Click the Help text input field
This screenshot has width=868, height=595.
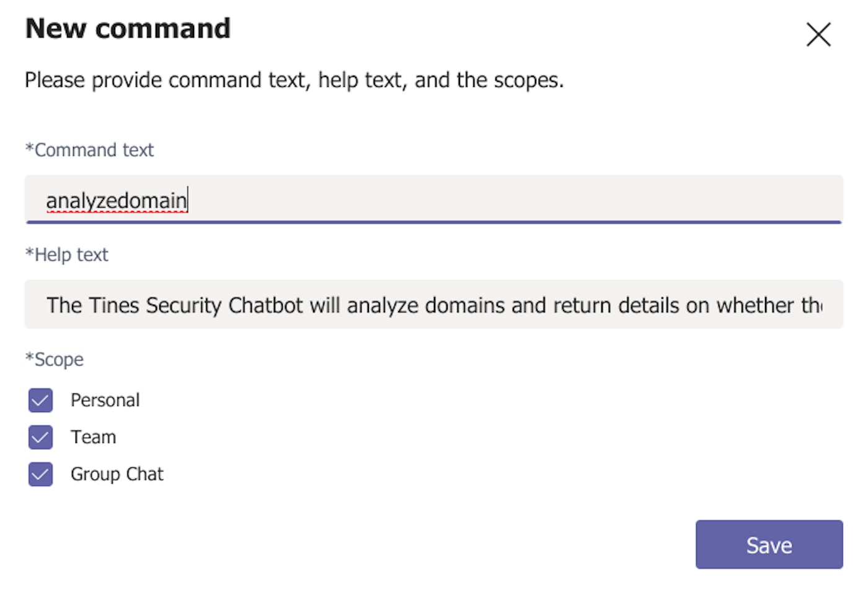(434, 305)
